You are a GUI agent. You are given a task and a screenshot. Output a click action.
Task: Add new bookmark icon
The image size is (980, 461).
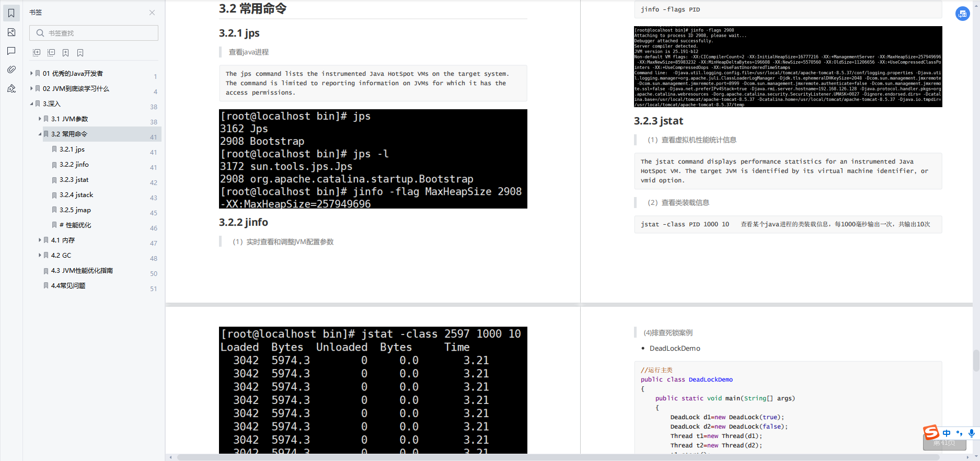click(66, 53)
